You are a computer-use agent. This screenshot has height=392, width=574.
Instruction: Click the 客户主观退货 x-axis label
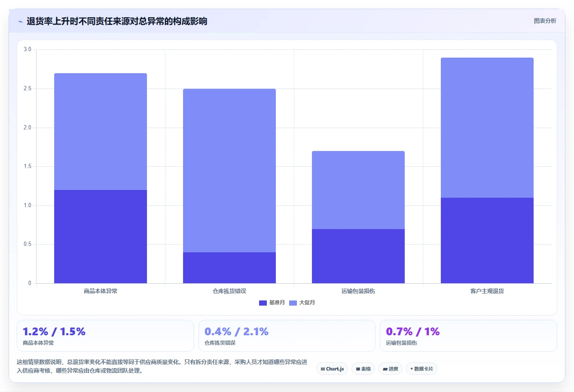[x=487, y=291]
